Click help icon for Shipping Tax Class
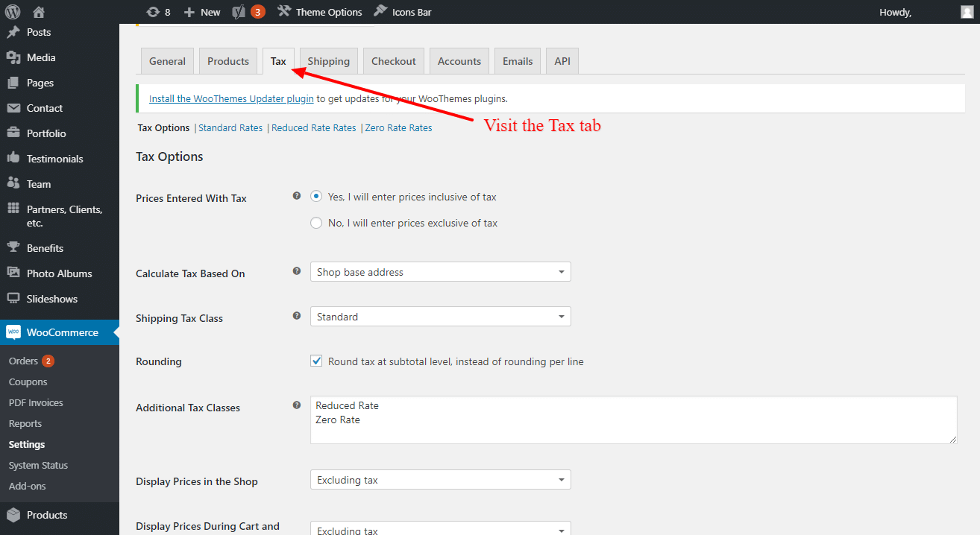Screen dimensions: 980x535 [297, 316]
